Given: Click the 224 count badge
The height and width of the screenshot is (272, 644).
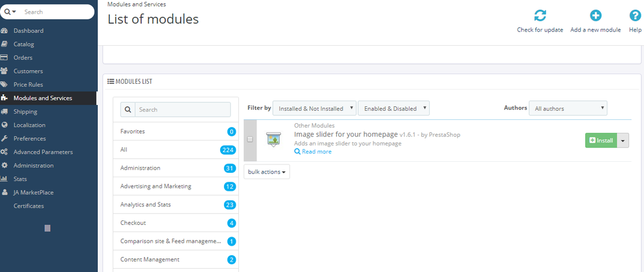Looking at the screenshot, I should (228, 150).
